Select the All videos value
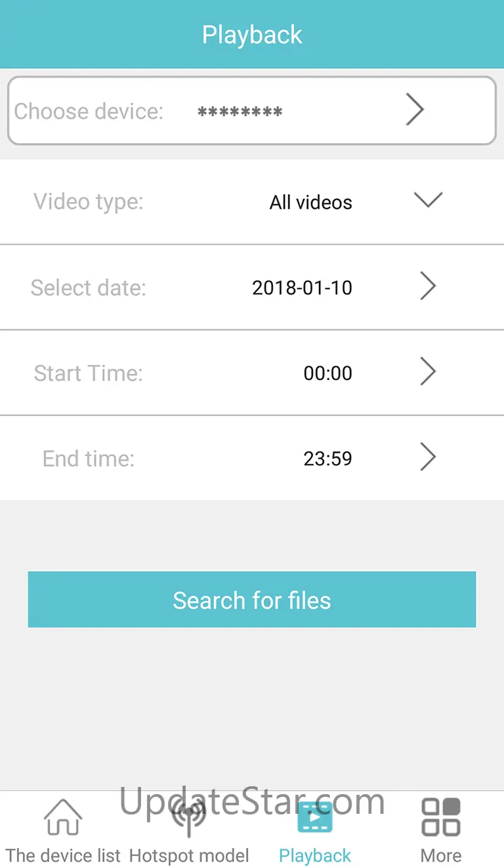This screenshot has width=504, height=867. pyautogui.click(x=310, y=202)
